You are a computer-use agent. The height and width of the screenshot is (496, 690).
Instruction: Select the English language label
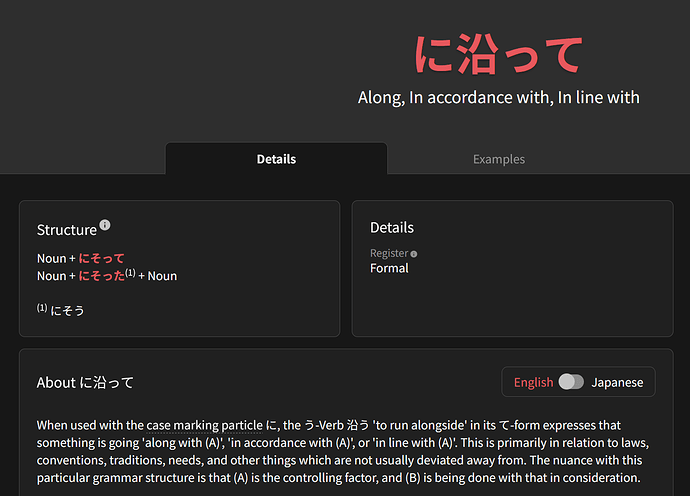click(x=533, y=382)
